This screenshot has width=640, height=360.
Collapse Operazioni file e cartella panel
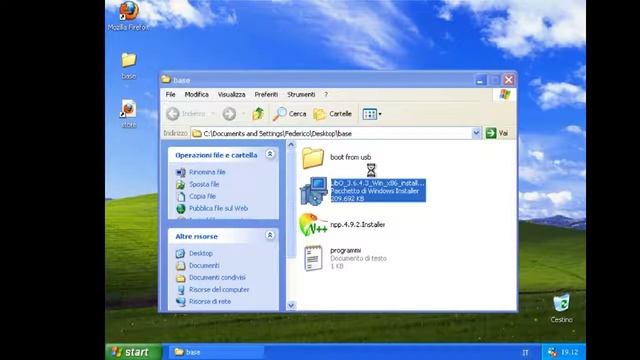[270, 154]
